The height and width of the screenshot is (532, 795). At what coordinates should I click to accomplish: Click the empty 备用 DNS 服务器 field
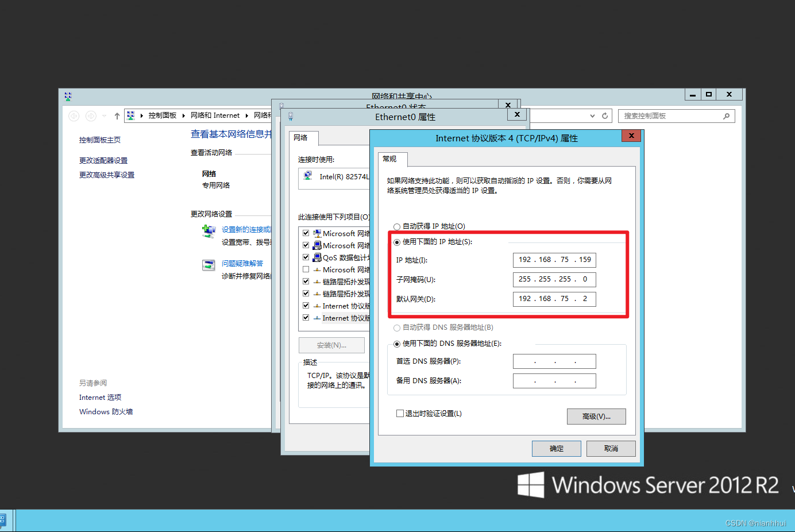(x=554, y=381)
